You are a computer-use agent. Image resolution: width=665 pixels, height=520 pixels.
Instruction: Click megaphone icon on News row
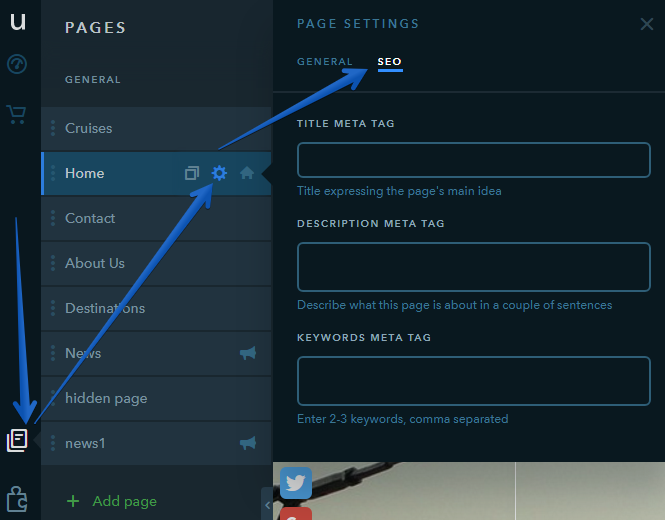(248, 353)
